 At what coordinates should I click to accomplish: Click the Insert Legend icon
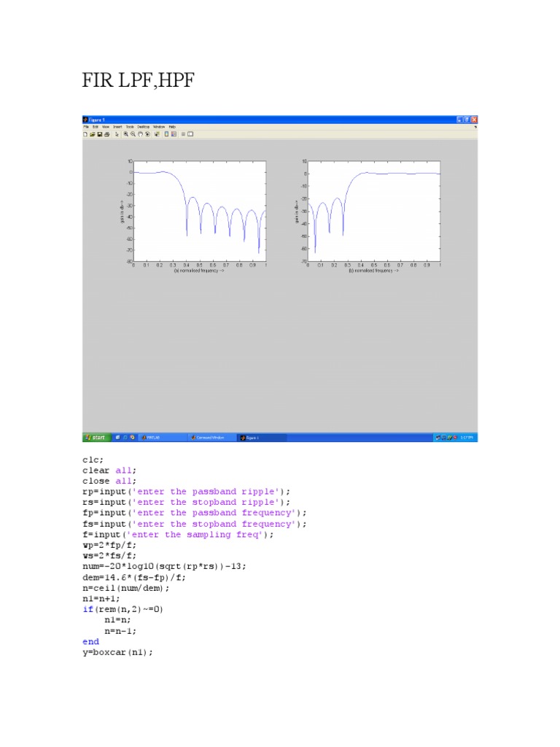[x=174, y=134]
